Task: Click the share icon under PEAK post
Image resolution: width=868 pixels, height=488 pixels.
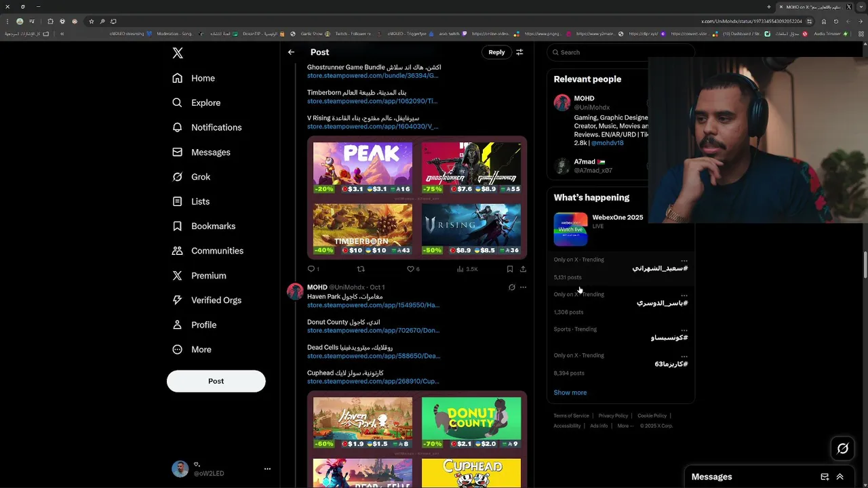Action: click(523, 269)
